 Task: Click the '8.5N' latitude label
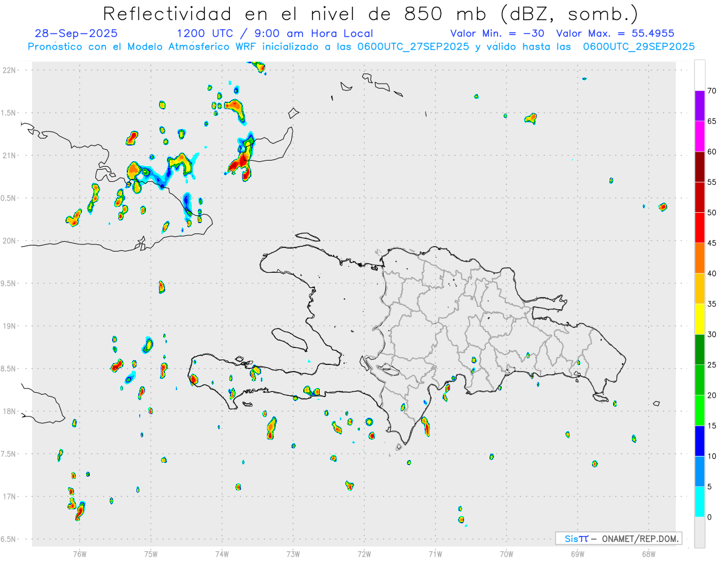(9, 369)
